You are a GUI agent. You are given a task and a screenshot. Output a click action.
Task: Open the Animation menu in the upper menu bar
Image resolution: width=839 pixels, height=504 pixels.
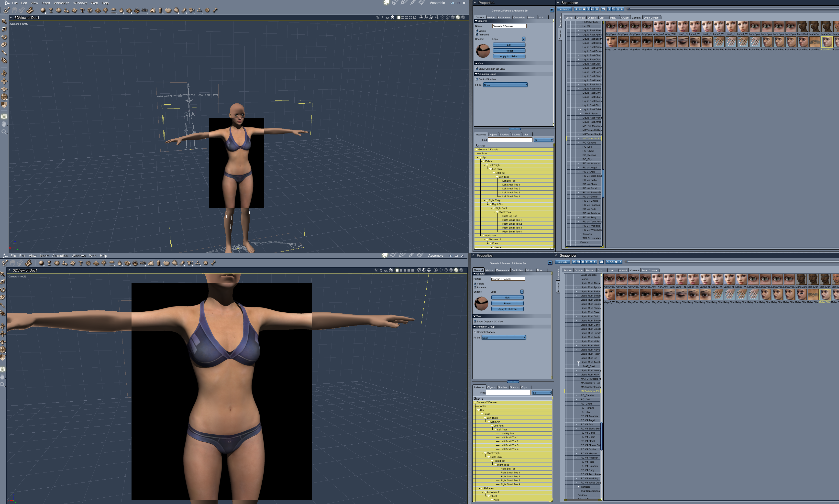point(61,3)
